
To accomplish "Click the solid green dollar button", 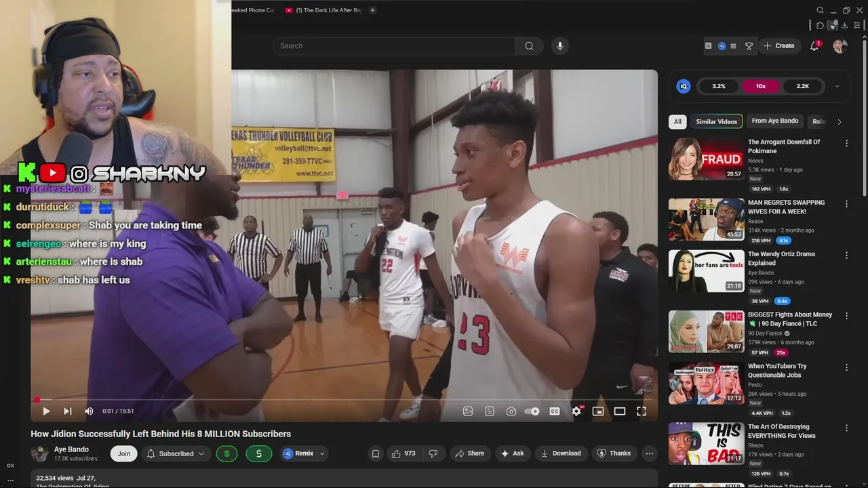I will pyautogui.click(x=258, y=453).
